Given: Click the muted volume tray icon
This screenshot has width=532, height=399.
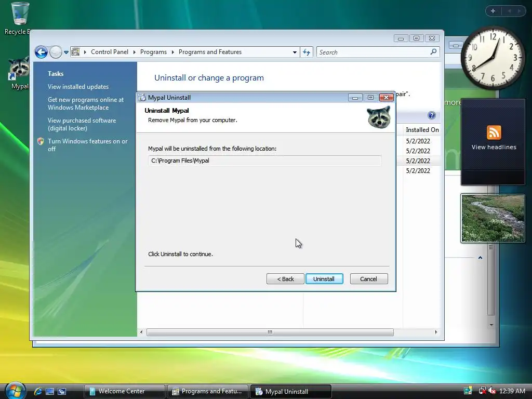Looking at the screenshot, I should coord(491,391).
